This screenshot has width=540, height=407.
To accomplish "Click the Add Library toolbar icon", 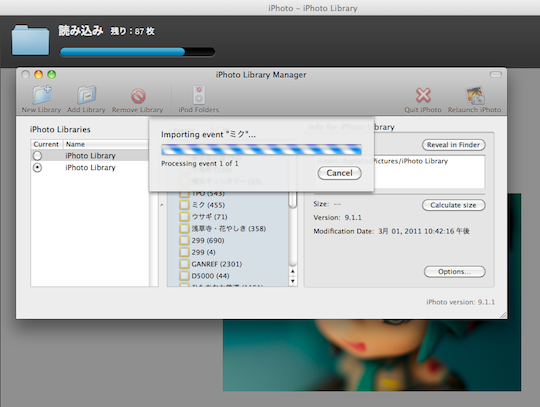I will (86, 95).
